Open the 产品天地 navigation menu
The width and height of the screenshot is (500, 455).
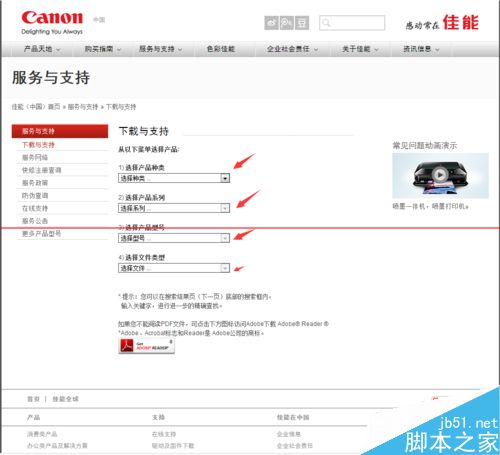point(42,49)
